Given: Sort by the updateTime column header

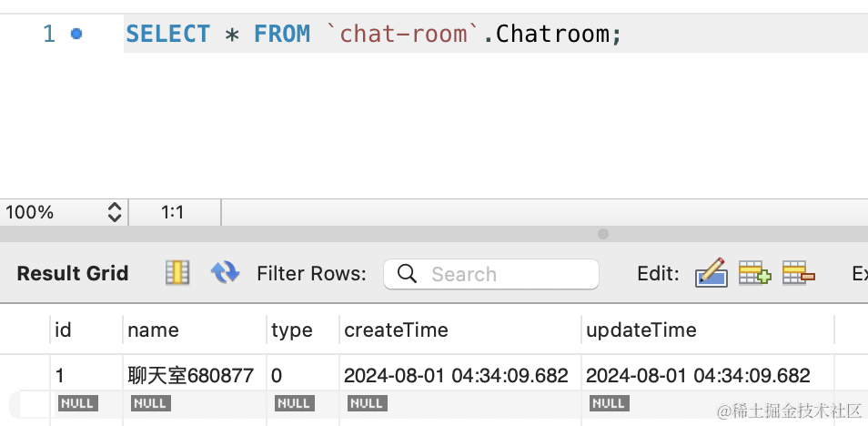Looking at the screenshot, I should point(641,330).
